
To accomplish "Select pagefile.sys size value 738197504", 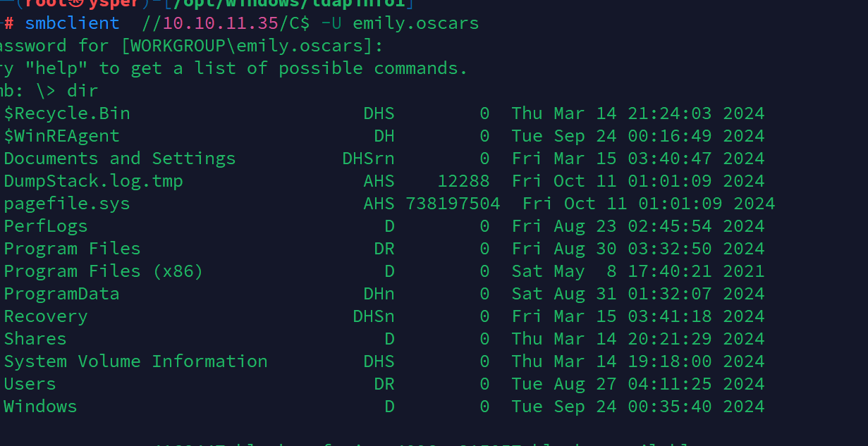I will point(453,204).
